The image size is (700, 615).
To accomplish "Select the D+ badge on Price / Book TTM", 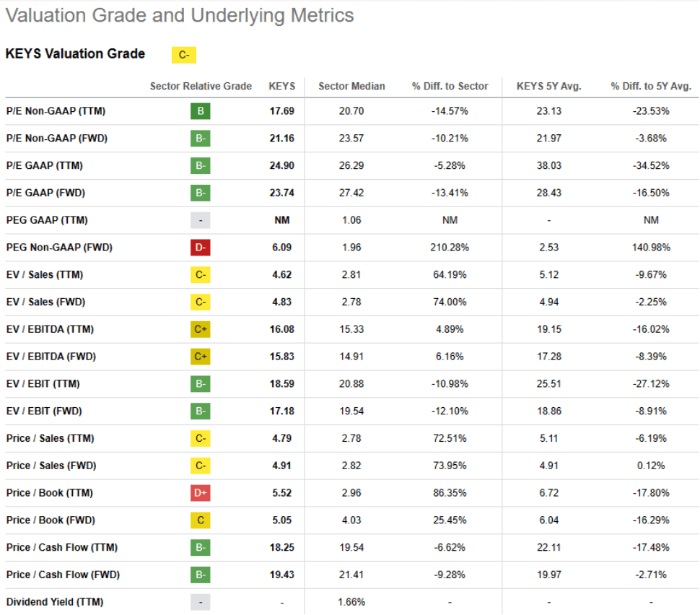I will [x=200, y=493].
